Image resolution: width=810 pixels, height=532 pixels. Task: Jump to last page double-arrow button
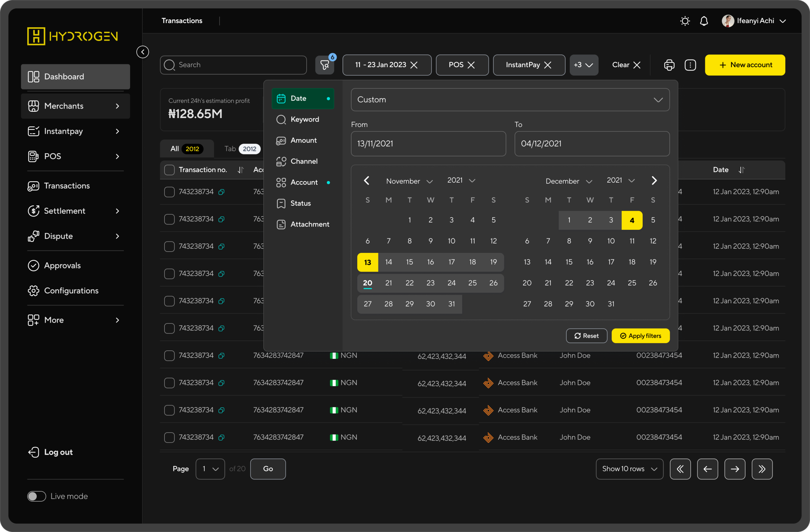(x=762, y=469)
